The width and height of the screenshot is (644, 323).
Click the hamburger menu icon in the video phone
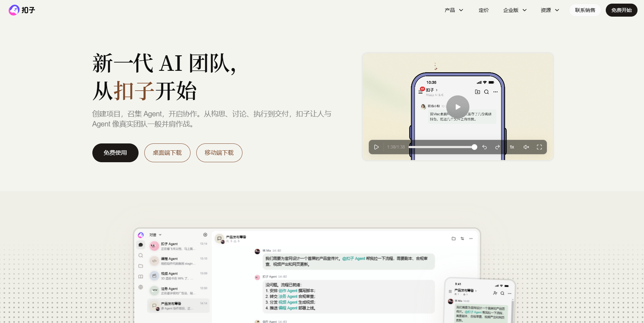tap(420, 92)
